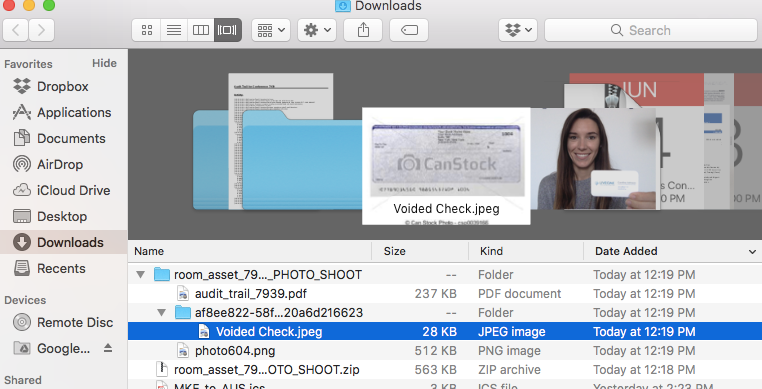Switch to cover flow view
This screenshot has width=762, height=389.
227,30
